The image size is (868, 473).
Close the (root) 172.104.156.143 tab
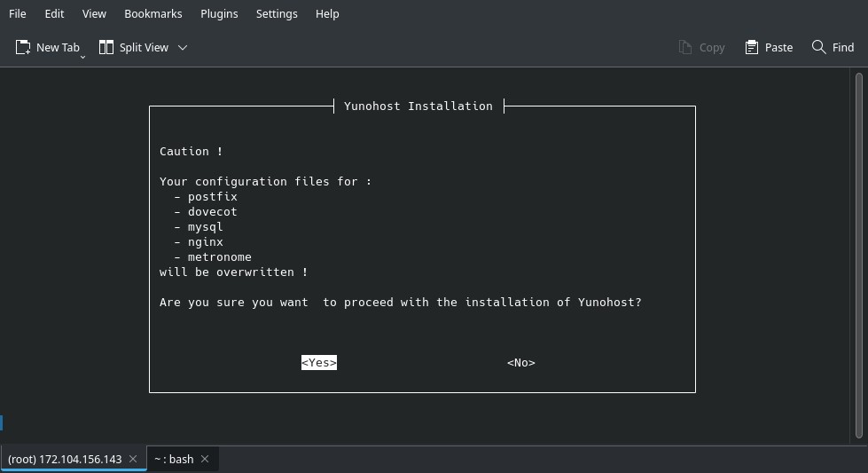tap(133, 459)
